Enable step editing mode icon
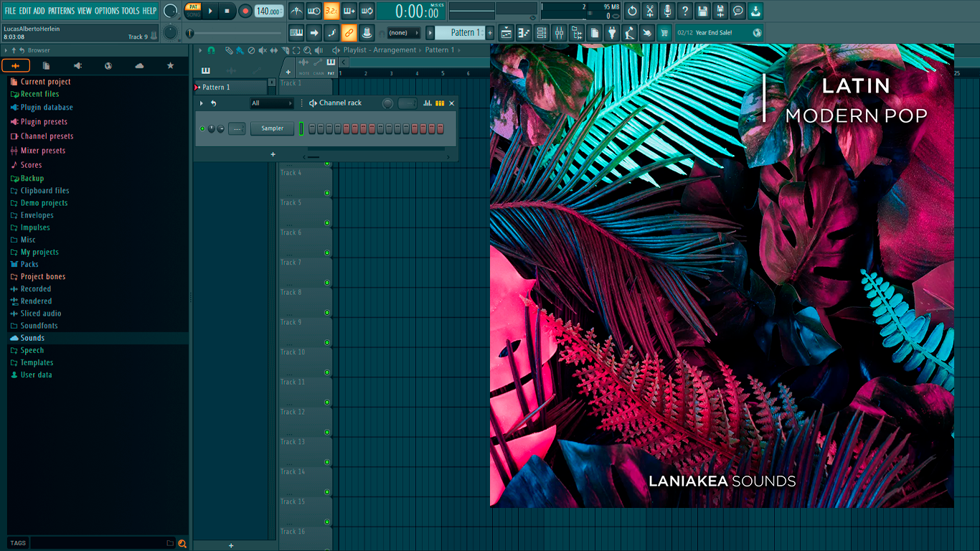The image size is (980, 551). click(x=331, y=32)
